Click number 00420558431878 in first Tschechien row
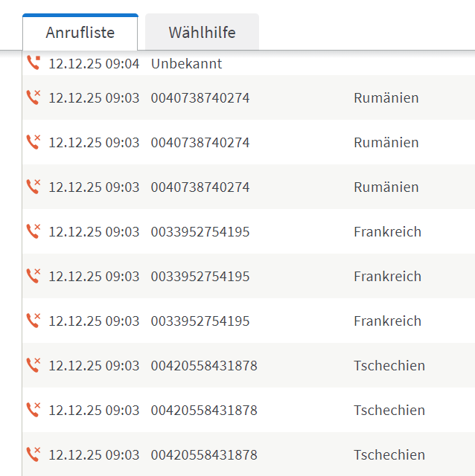475x476 pixels. 204,366
